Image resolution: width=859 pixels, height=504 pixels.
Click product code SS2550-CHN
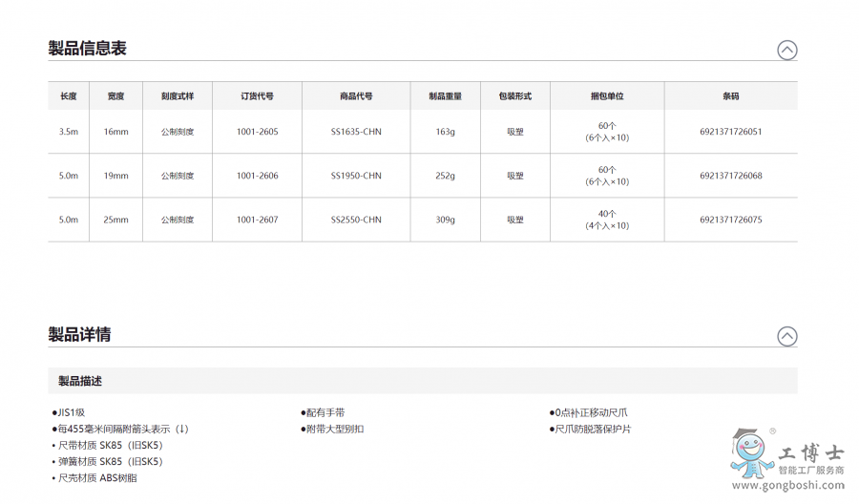pos(356,220)
